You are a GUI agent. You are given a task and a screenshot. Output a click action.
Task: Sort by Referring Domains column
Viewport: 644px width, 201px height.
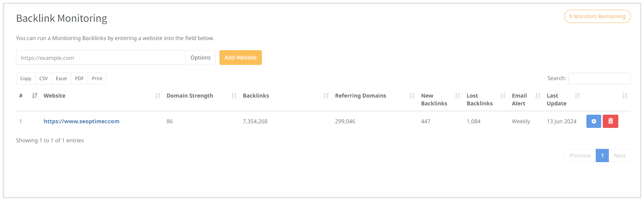coord(360,96)
